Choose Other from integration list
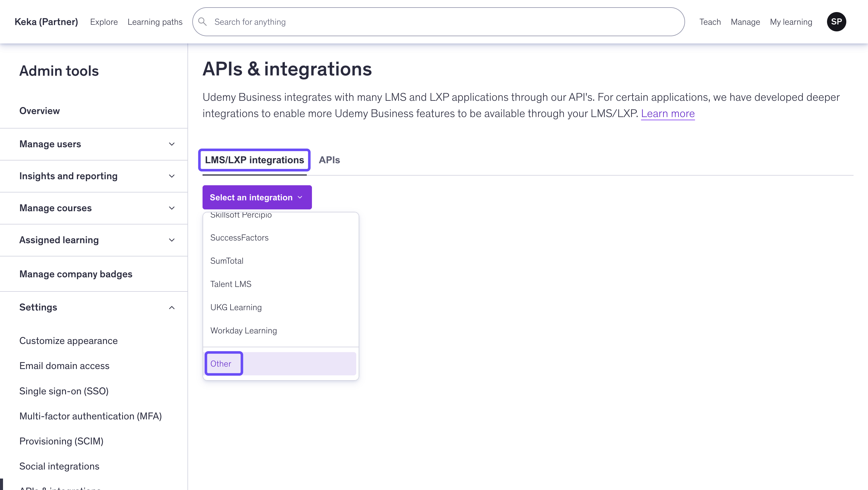 pyautogui.click(x=221, y=364)
